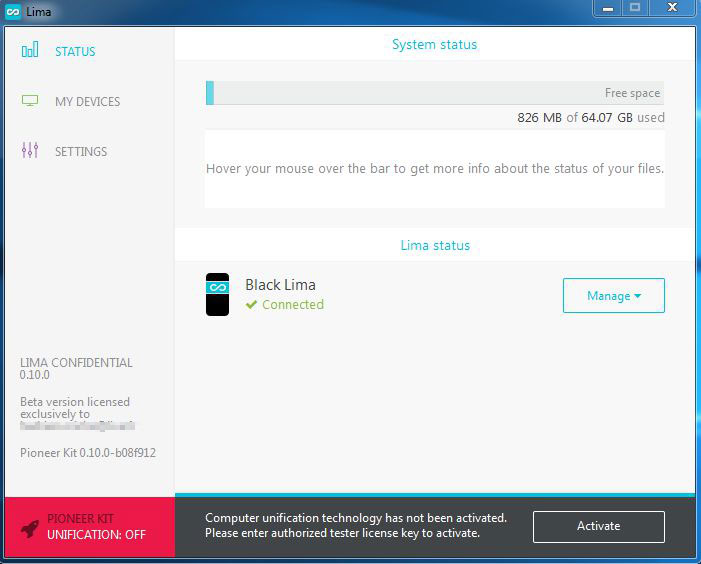The image size is (701, 564).
Task: Click the SETTINGS sliders icon
Action: pos(30,151)
